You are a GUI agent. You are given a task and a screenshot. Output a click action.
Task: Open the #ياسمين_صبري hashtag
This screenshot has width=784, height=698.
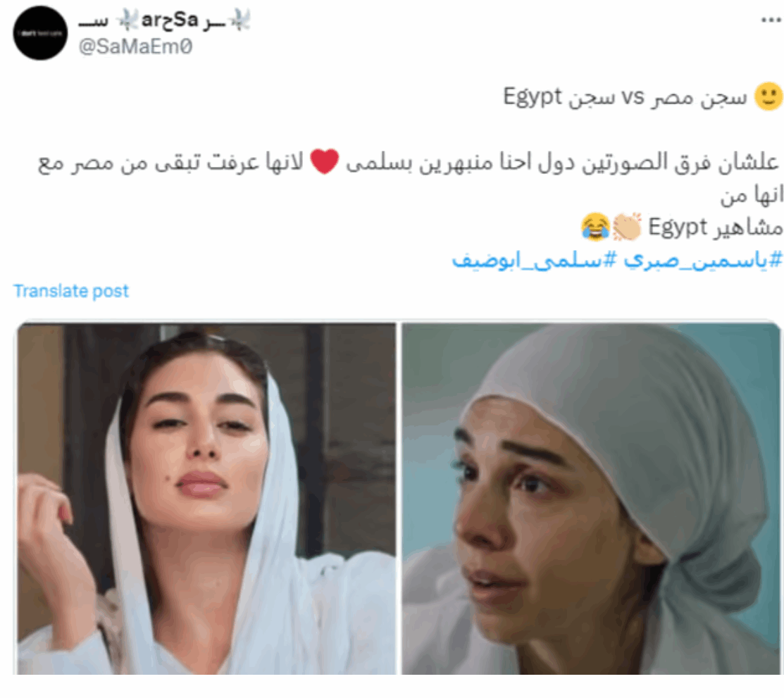point(703,260)
